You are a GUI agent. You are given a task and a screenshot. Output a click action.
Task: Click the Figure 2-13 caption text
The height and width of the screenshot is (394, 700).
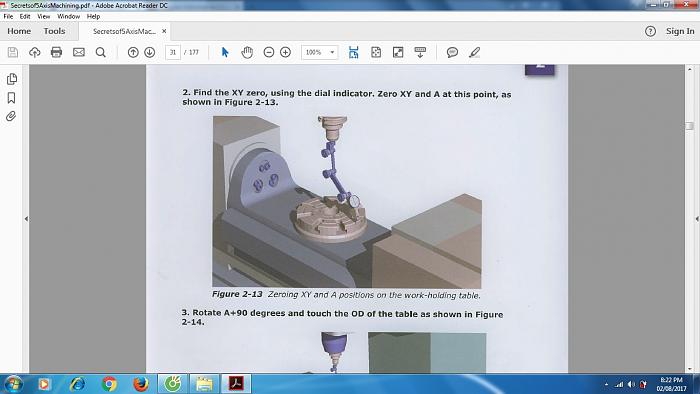346,295
